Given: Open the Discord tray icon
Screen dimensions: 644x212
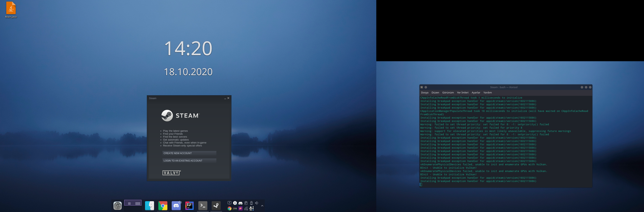Looking at the screenshot, I should click(x=240, y=203).
